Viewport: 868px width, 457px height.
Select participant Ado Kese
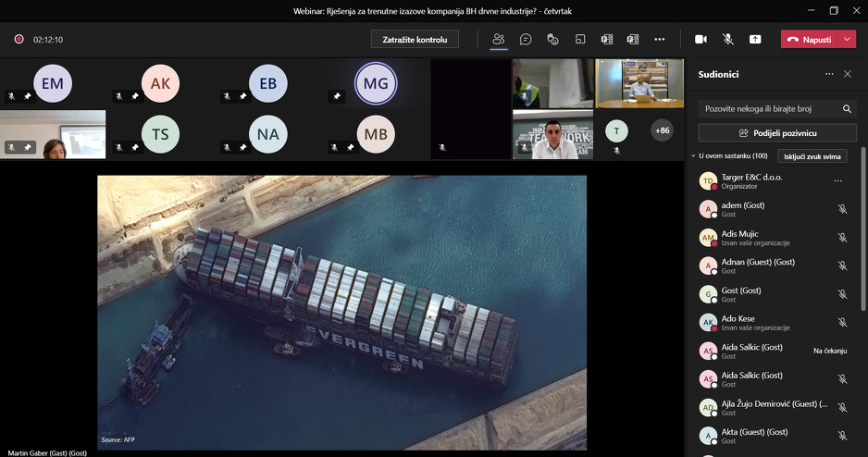tap(775, 323)
